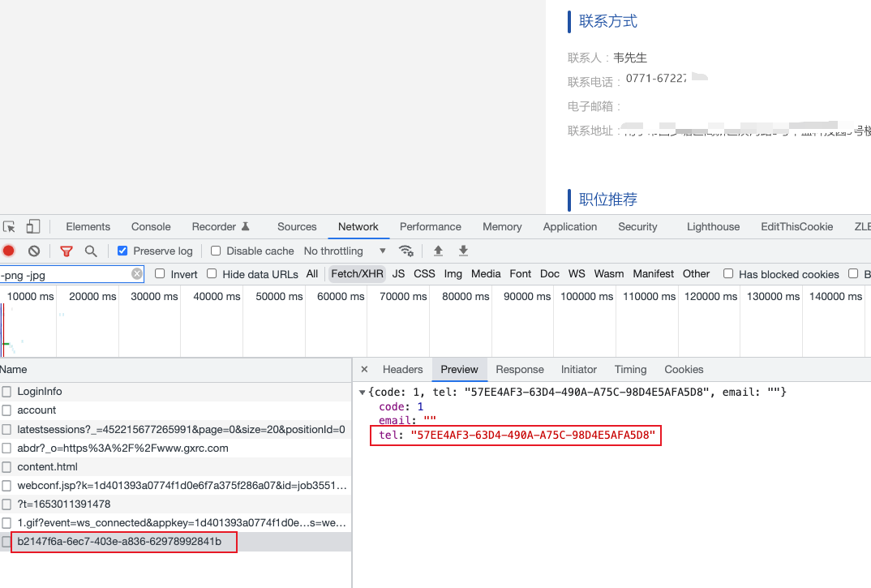Open the Sources panel tab
871x588 pixels.
click(x=297, y=227)
